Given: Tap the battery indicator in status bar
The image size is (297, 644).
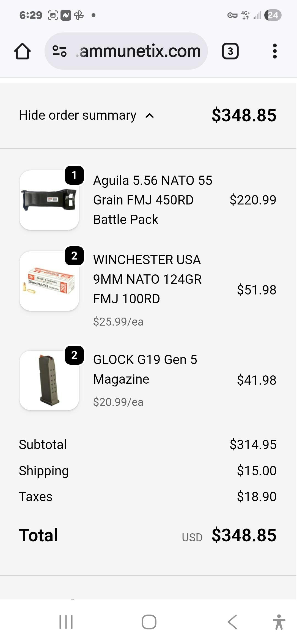Looking at the screenshot, I should tap(273, 15).
